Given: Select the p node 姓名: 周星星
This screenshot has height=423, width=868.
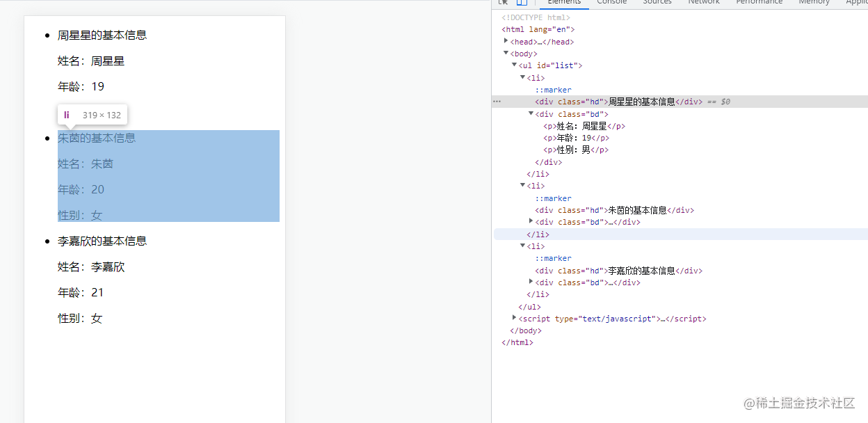Looking at the screenshot, I should coord(584,126).
